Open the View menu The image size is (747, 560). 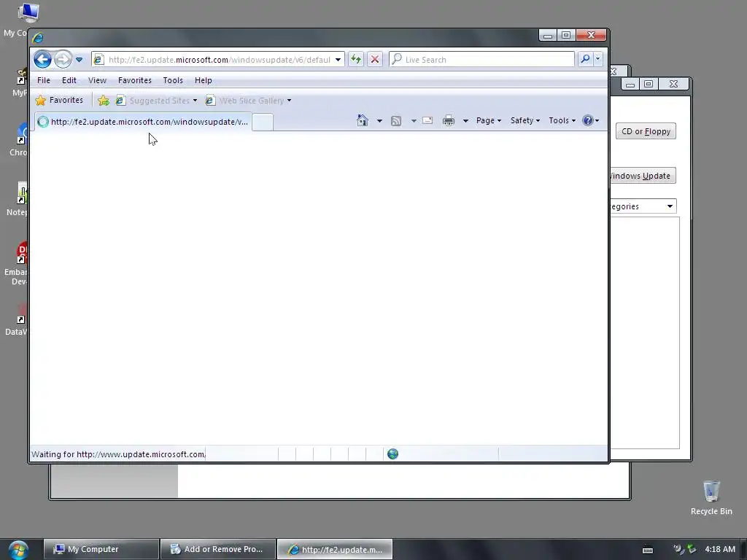97,80
